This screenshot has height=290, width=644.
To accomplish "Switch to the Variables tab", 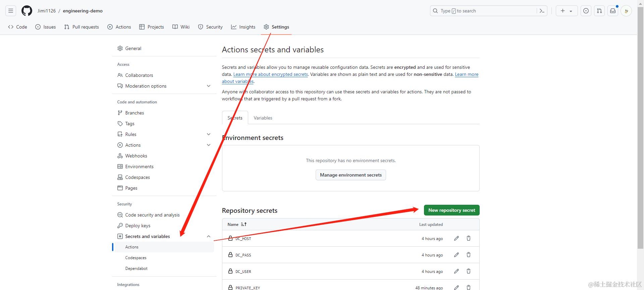I will [x=263, y=118].
